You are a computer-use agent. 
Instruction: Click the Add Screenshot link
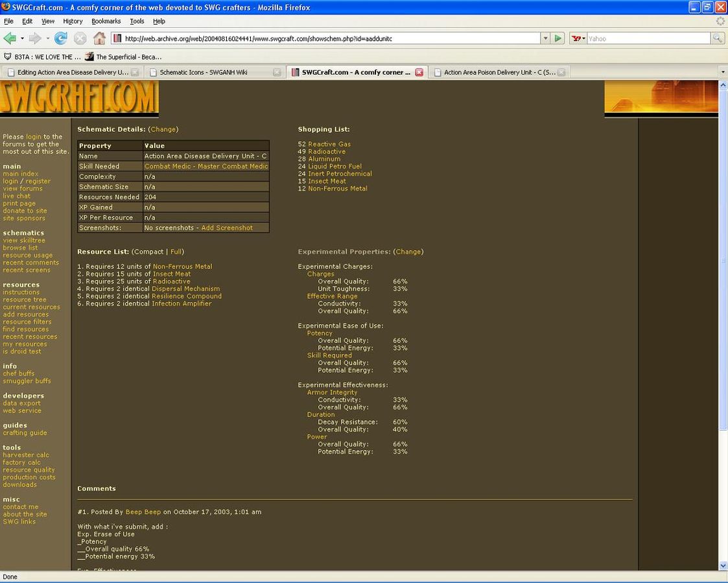[227, 228]
